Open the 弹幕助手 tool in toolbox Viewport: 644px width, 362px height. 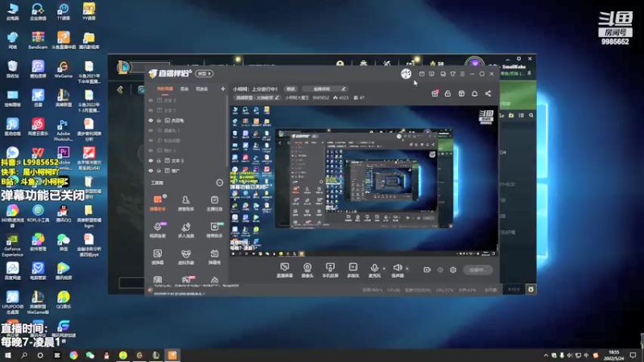coord(157,203)
